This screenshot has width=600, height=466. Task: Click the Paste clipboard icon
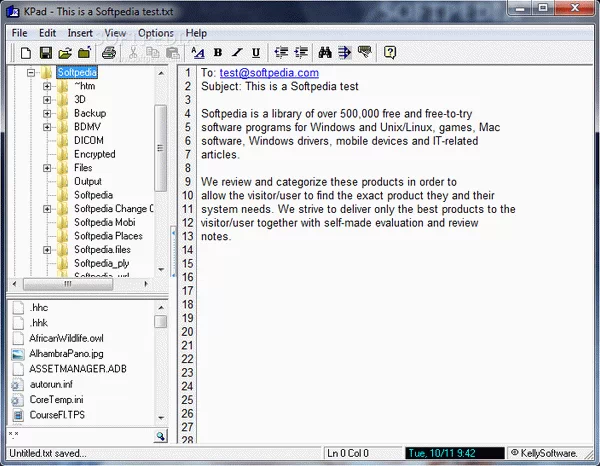coord(173,53)
